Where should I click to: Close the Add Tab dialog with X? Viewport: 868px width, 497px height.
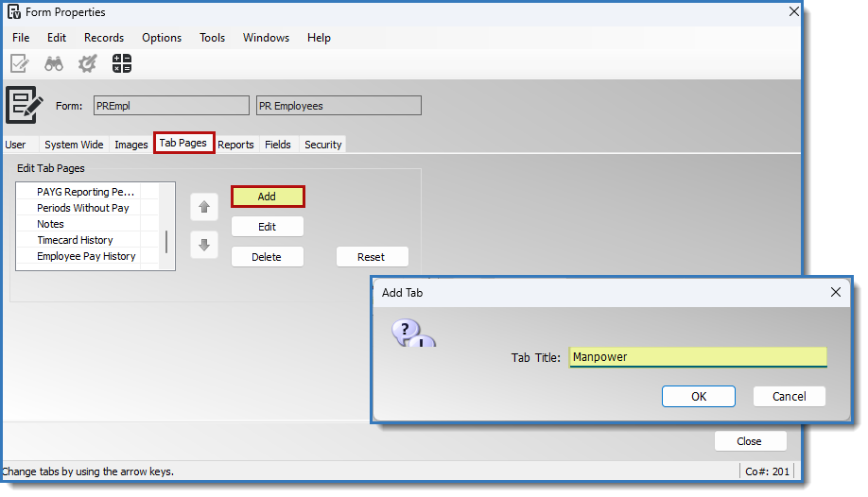[x=836, y=292]
